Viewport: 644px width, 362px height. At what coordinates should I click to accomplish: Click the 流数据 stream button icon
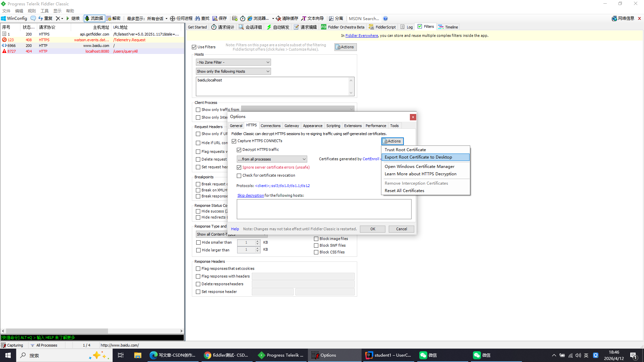click(x=87, y=18)
